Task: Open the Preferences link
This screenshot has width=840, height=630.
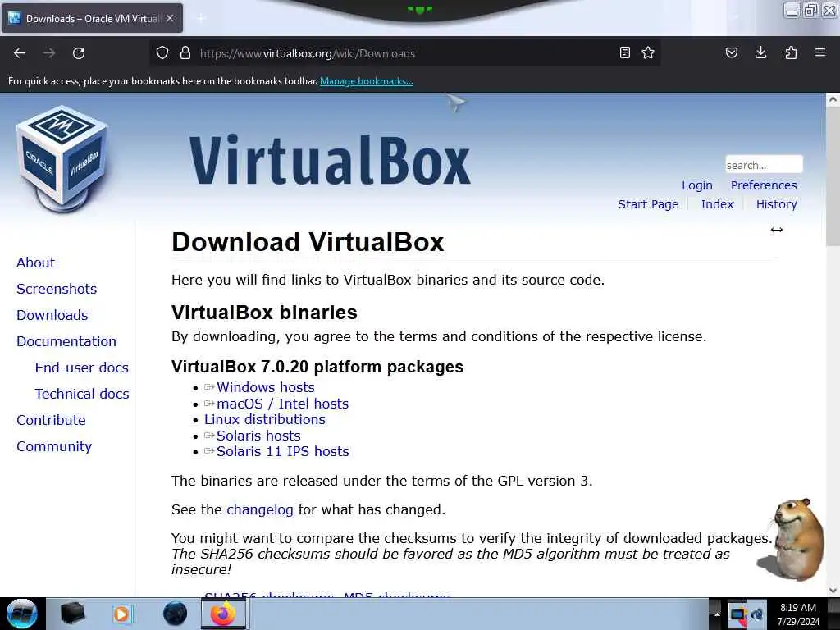Action: tap(764, 185)
